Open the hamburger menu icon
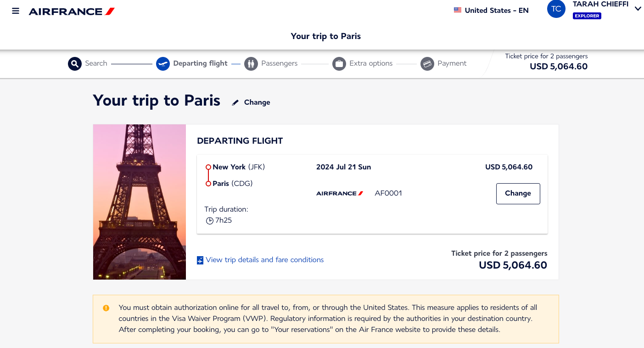The image size is (644, 348). point(16,11)
